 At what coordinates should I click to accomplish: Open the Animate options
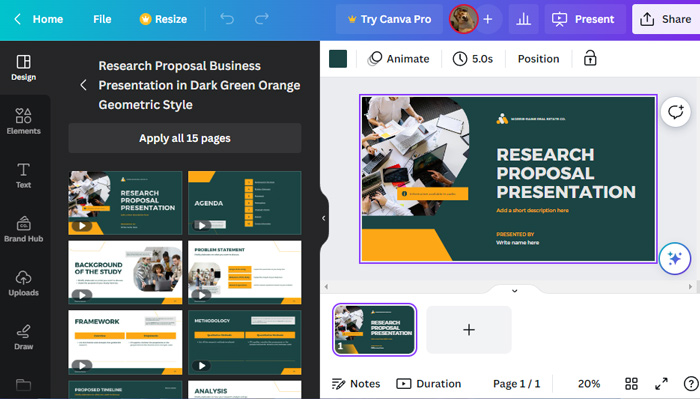pos(398,59)
